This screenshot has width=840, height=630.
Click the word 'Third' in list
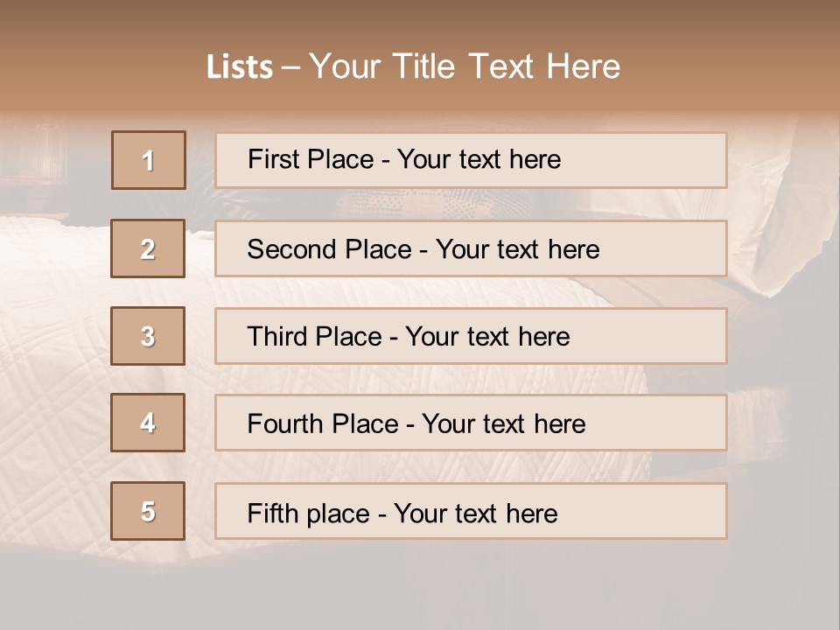(x=276, y=336)
